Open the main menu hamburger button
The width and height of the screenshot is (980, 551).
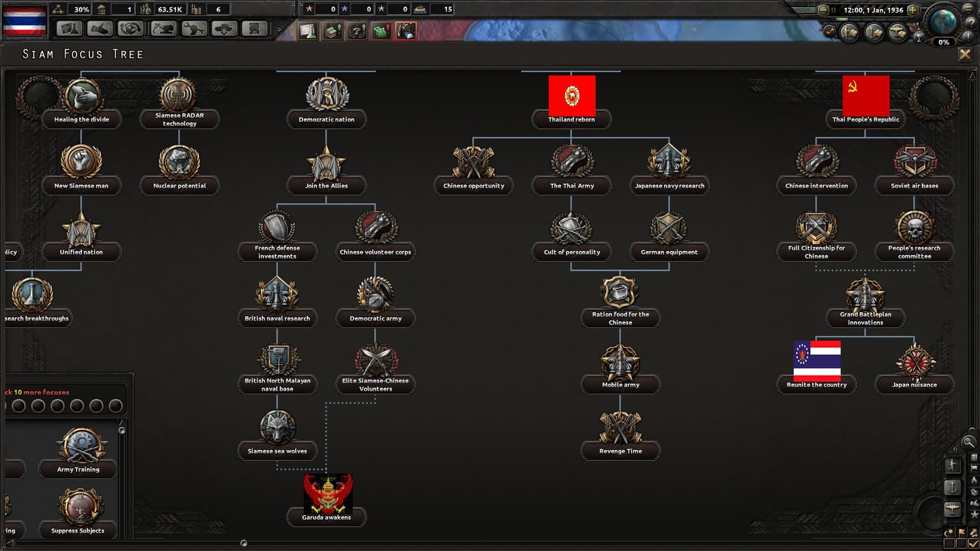tap(968, 8)
